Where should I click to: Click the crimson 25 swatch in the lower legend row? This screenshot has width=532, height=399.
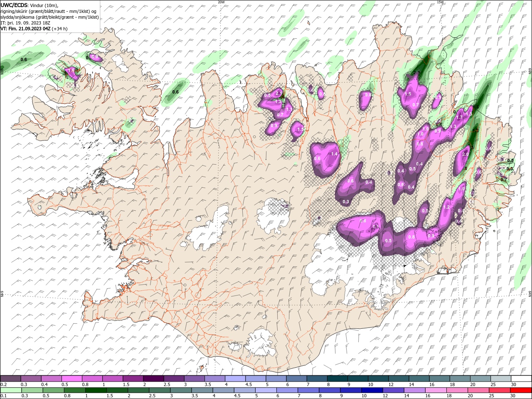[499, 390]
